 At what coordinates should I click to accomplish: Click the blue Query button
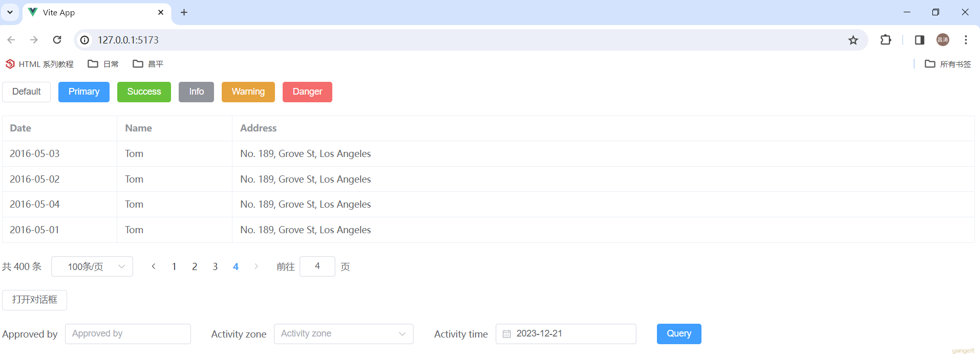tap(679, 334)
